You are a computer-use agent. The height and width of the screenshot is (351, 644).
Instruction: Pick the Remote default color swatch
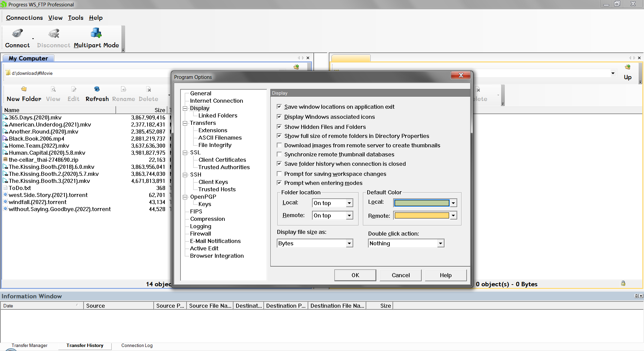click(x=422, y=215)
